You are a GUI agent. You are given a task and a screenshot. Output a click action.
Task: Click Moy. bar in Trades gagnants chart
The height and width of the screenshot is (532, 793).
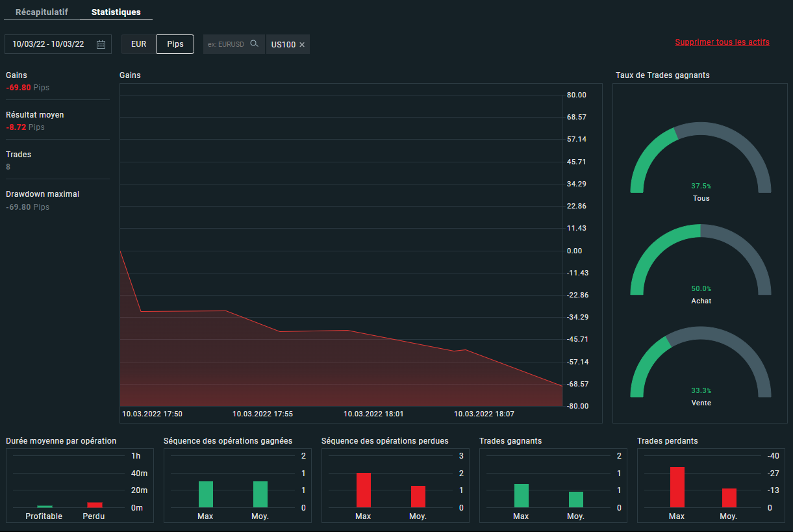[575, 500]
